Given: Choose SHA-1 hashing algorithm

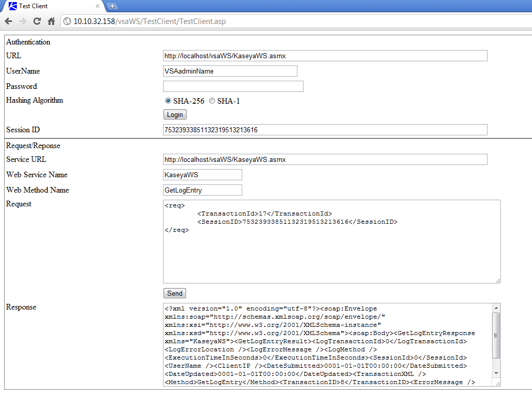Looking at the screenshot, I should [212, 101].
